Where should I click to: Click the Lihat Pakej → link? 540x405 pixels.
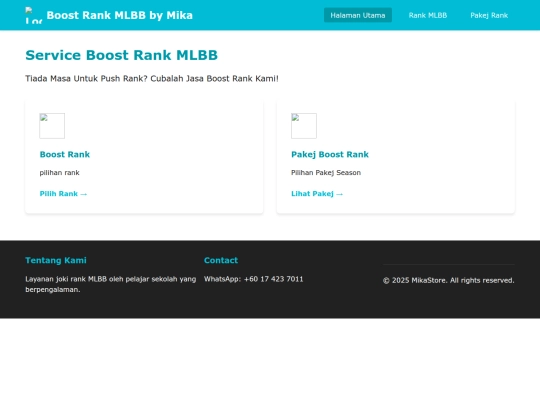click(317, 194)
